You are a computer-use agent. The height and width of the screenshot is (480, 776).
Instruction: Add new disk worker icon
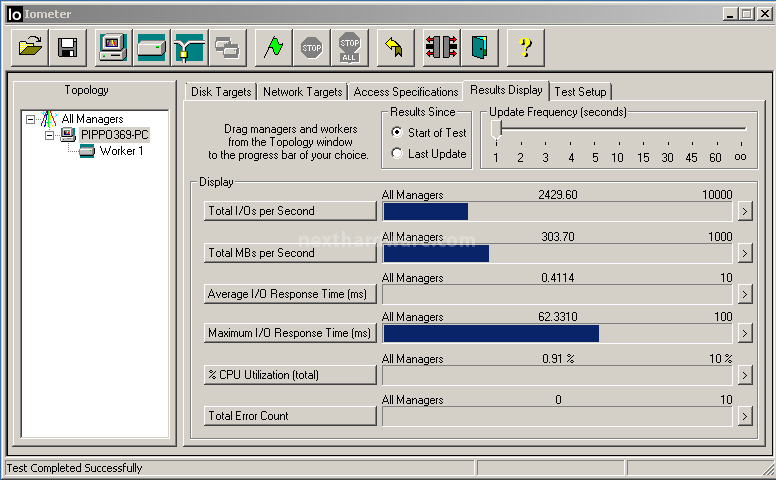coord(151,48)
